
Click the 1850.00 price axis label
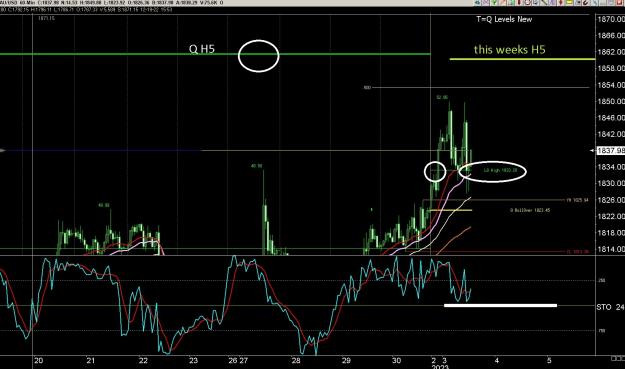pos(611,101)
